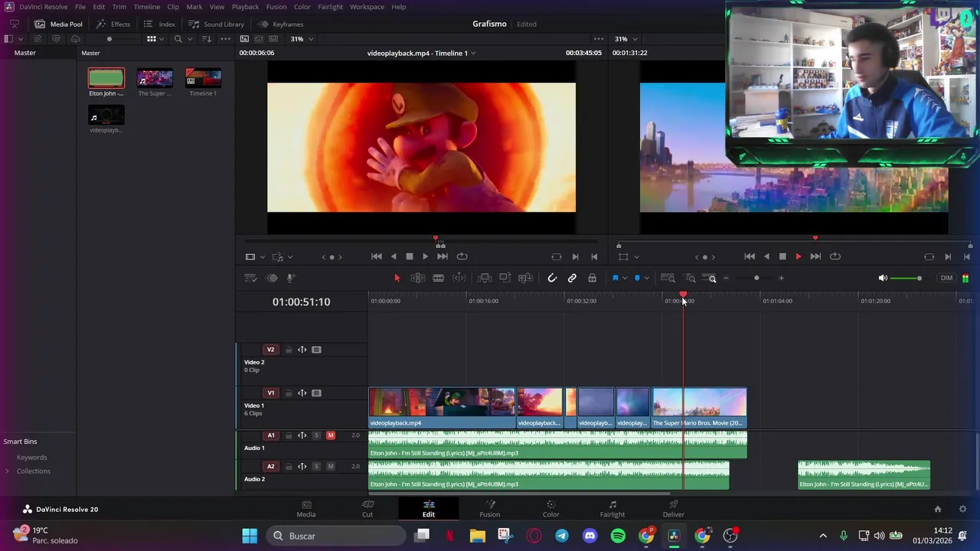Adjust the media pool thumbnail size slider
980x551 pixels.
(x=109, y=39)
